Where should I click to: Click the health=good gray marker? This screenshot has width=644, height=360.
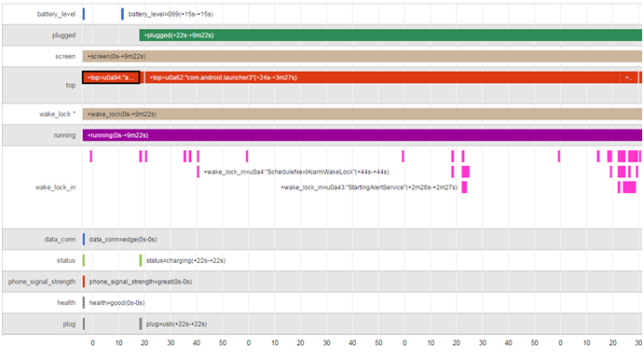[84, 303]
